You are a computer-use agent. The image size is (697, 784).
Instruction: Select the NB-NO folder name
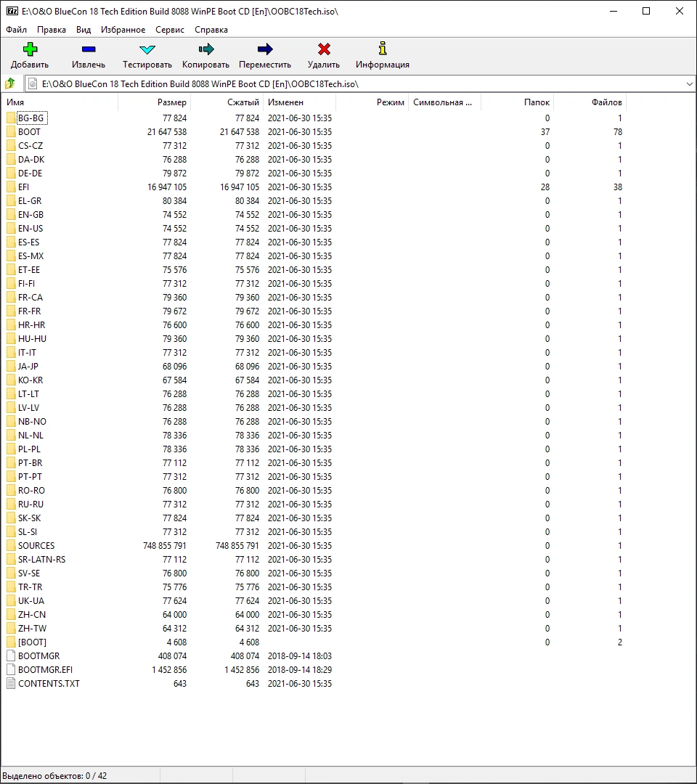pos(33,422)
